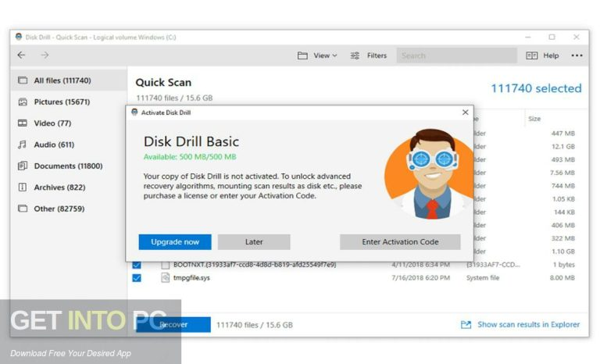Click the Audio music note icon

click(x=22, y=145)
